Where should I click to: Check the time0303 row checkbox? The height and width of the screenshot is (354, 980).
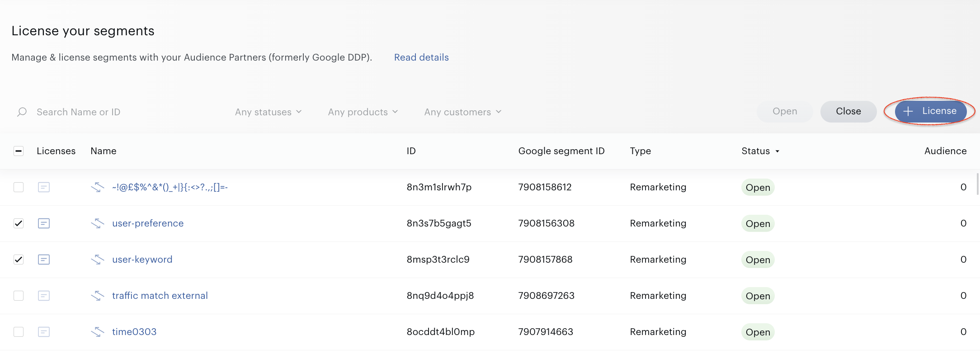point(19,332)
